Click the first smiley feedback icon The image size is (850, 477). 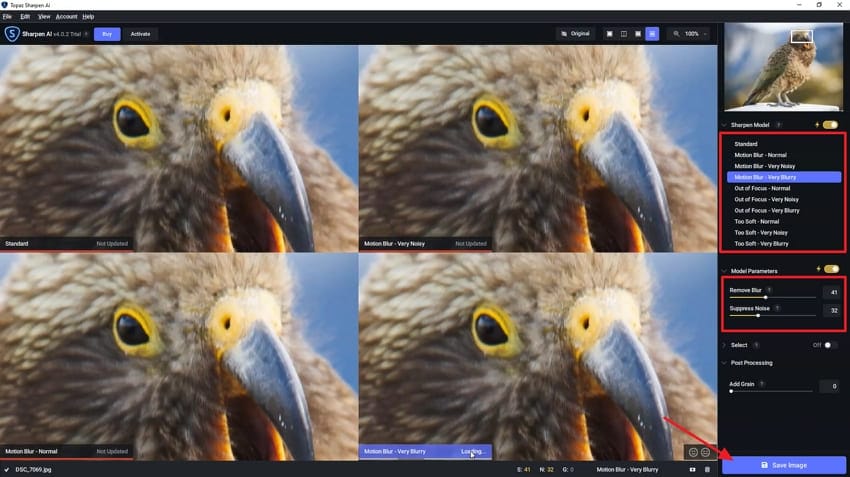click(x=693, y=452)
